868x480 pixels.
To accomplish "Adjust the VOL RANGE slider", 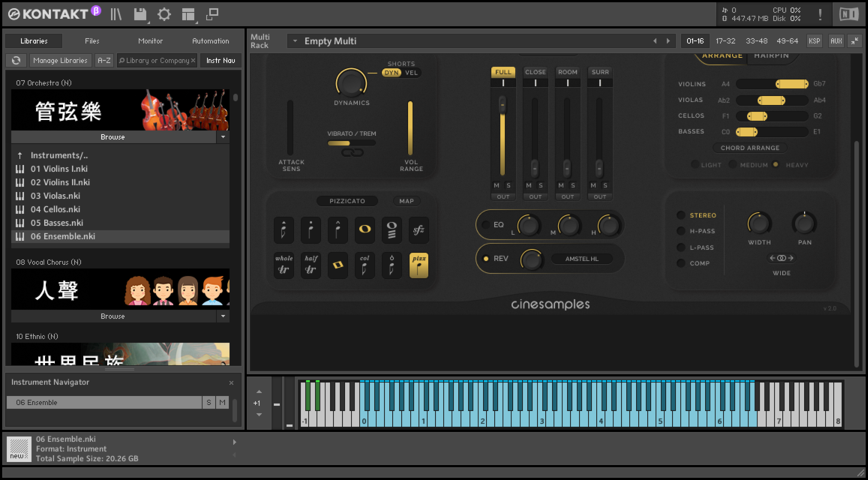I will click(410, 128).
